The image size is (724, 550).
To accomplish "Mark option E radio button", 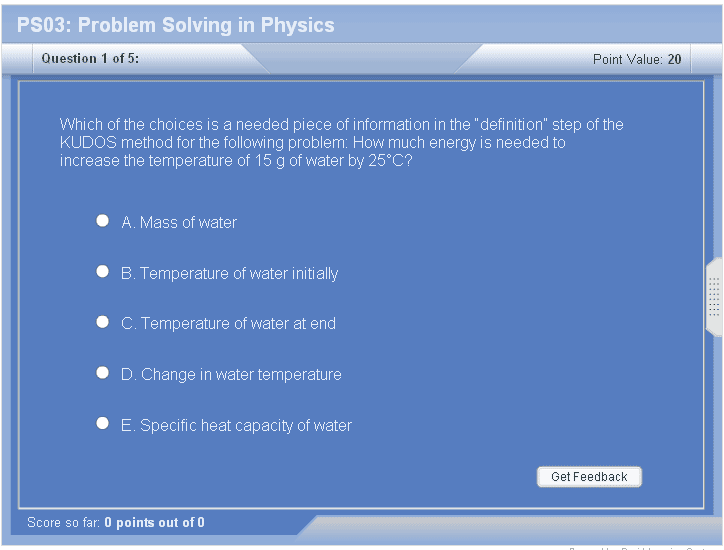I will (x=102, y=424).
